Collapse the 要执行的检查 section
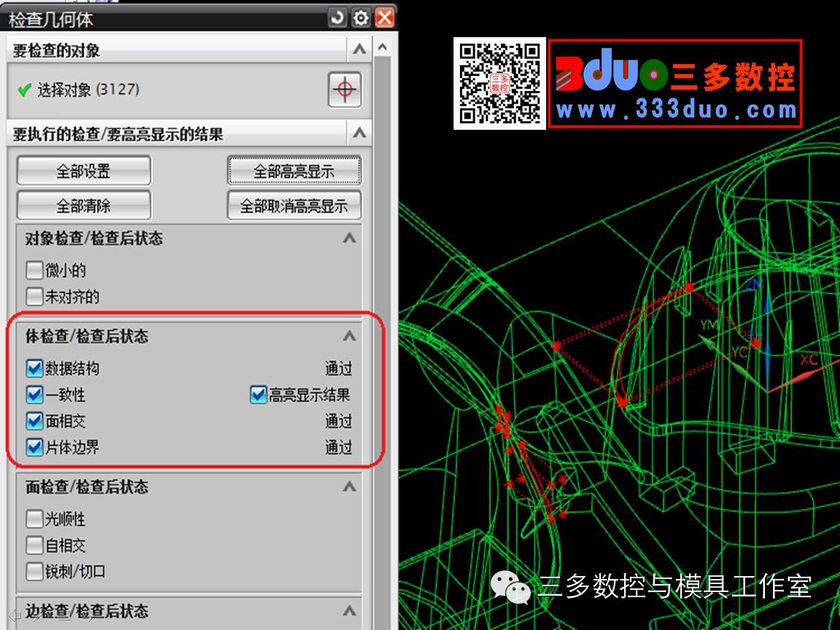 [359, 132]
